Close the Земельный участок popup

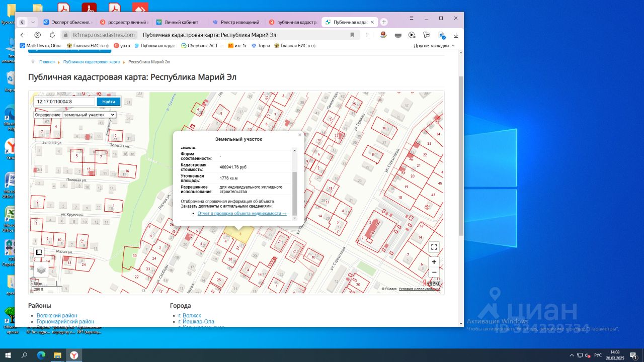tap(300, 135)
